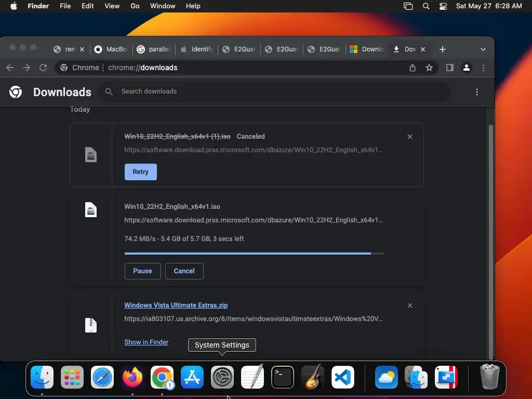This screenshot has height=399, width=532.
Task: Go back in Chrome
Action: point(10,68)
